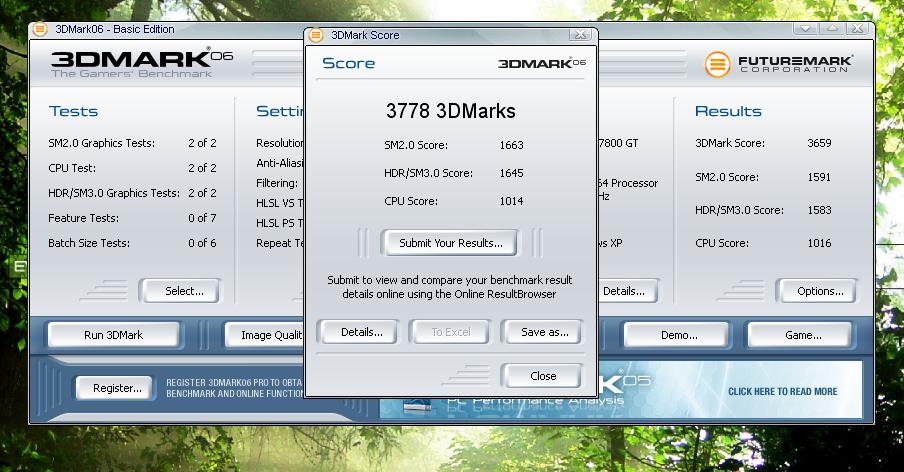Open Details in the Score dialog
The width and height of the screenshot is (904, 472).
tap(361, 332)
